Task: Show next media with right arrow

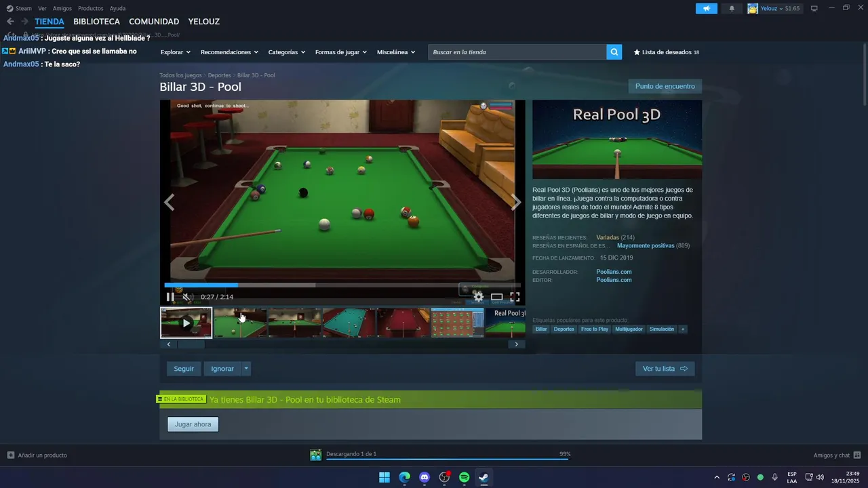Action: (x=516, y=202)
